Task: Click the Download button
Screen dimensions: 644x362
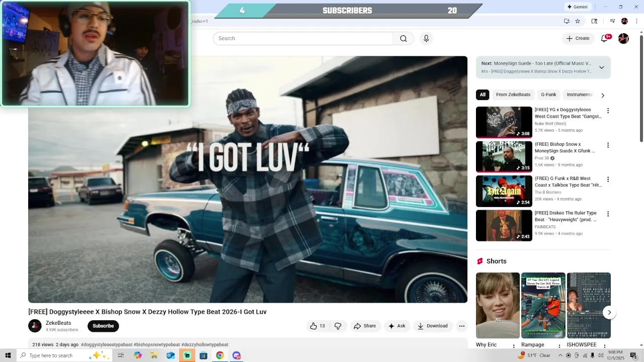Action: [x=433, y=326]
